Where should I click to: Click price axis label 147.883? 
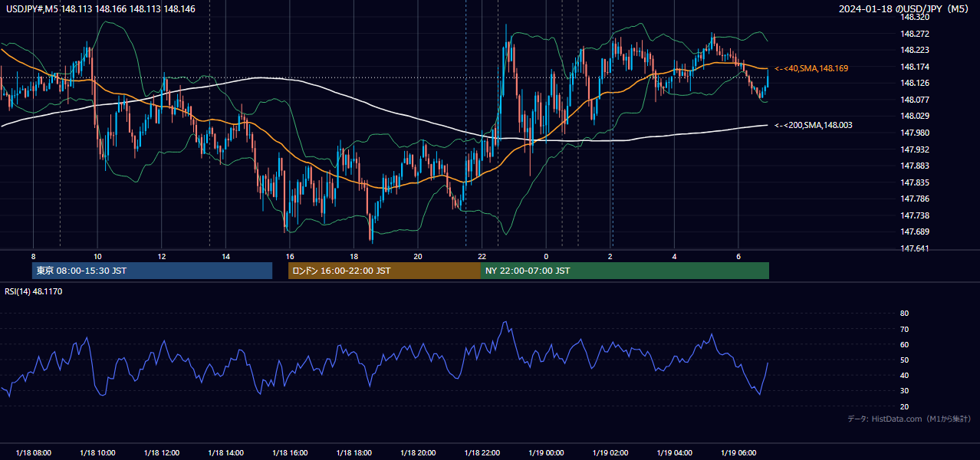click(915, 166)
